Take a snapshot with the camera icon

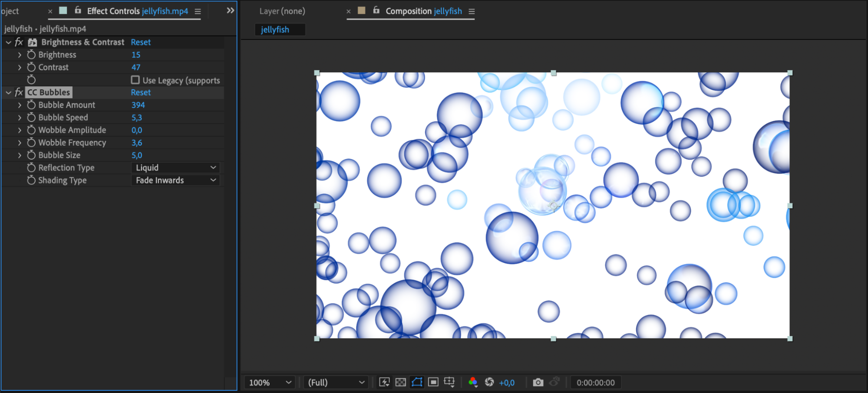pos(538,382)
